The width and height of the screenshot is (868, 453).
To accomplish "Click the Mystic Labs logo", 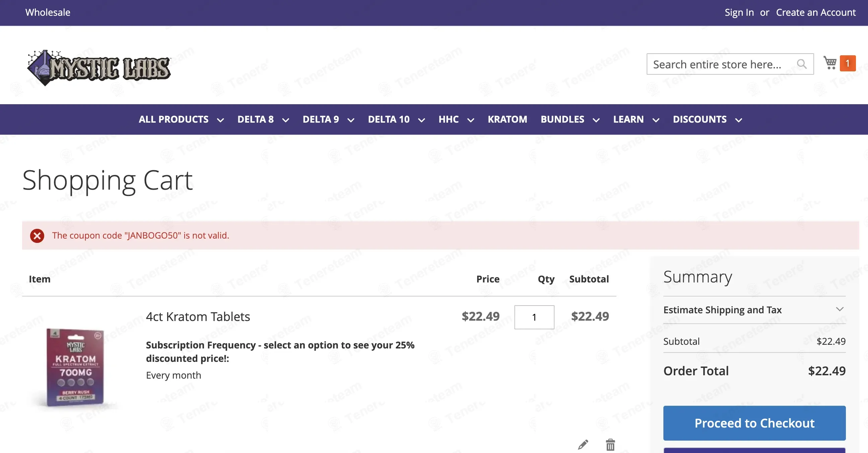I will click(x=99, y=68).
